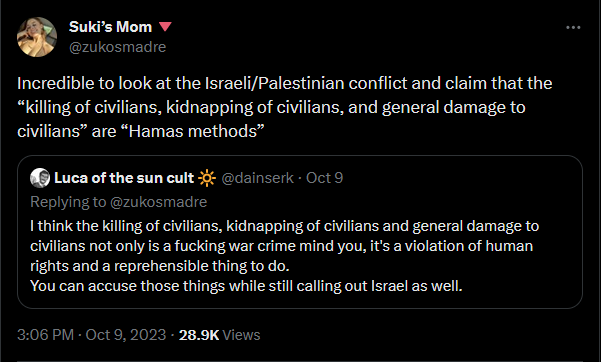Open the Suki's Mom display name
Screen dimensions: 601x362
pos(110,27)
